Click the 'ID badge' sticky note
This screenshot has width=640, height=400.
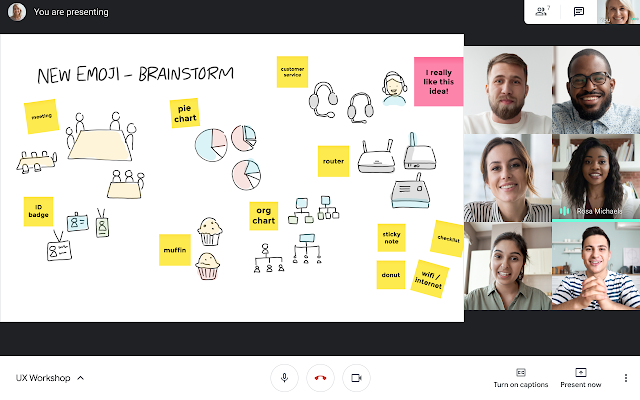(x=38, y=211)
